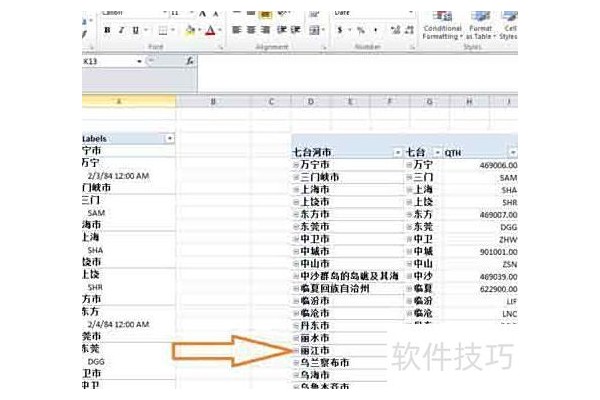Viewport: 600px width, 400px height.
Task: Increase font size with Grow Font
Action: pos(202,14)
